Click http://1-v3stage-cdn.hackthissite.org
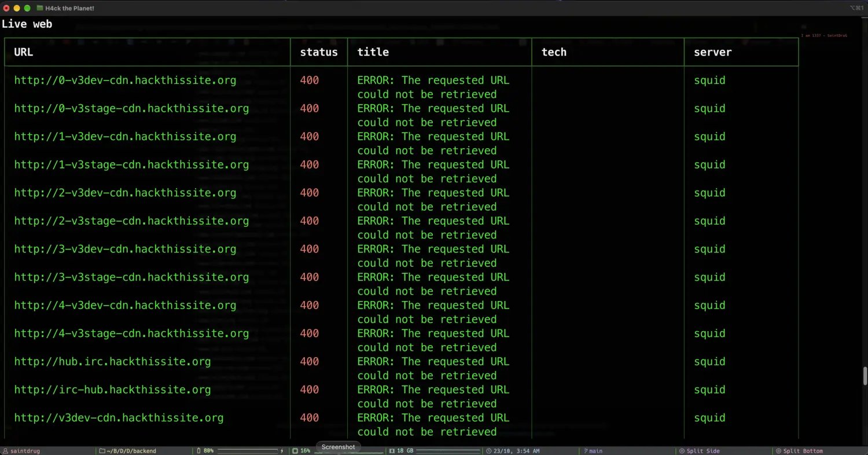This screenshot has height=455, width=868. click(131, 164)
